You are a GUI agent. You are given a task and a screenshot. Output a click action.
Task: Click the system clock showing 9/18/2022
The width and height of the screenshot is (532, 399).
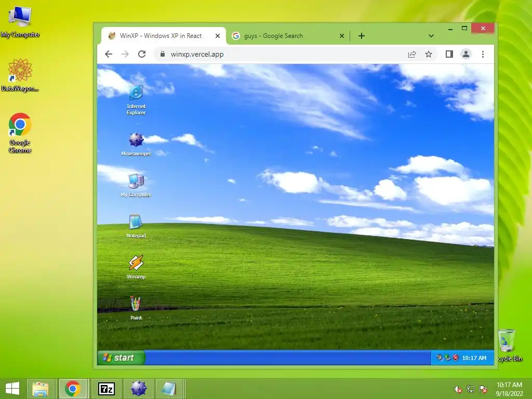click(x=509, y=389)
